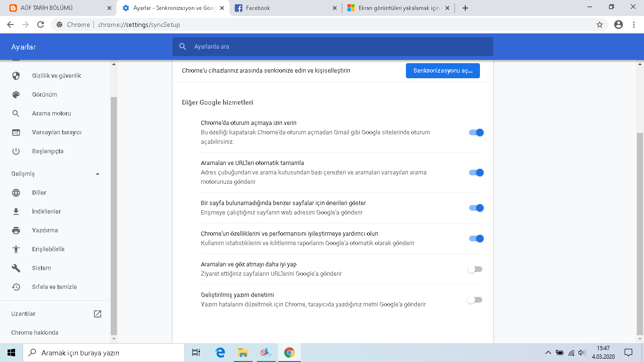The width and height of the screenshot is (644, 362).
Task: Open Chrome hakkında page
Action: click(35, 333)
